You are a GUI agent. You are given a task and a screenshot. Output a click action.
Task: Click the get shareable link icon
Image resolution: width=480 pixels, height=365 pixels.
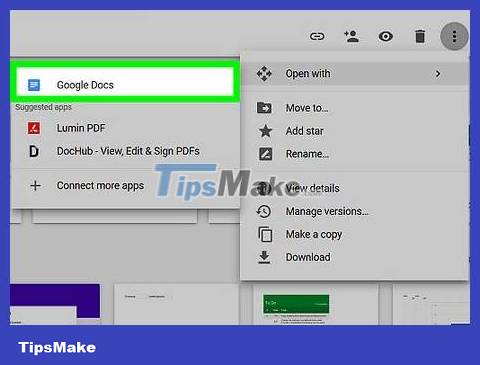click(x=317, y=36)
